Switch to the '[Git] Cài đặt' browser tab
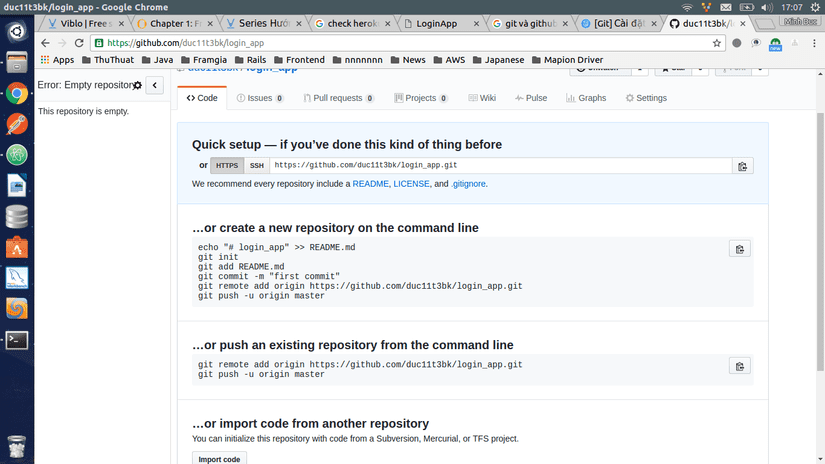The image size is (825, 464). pos(620,24)
